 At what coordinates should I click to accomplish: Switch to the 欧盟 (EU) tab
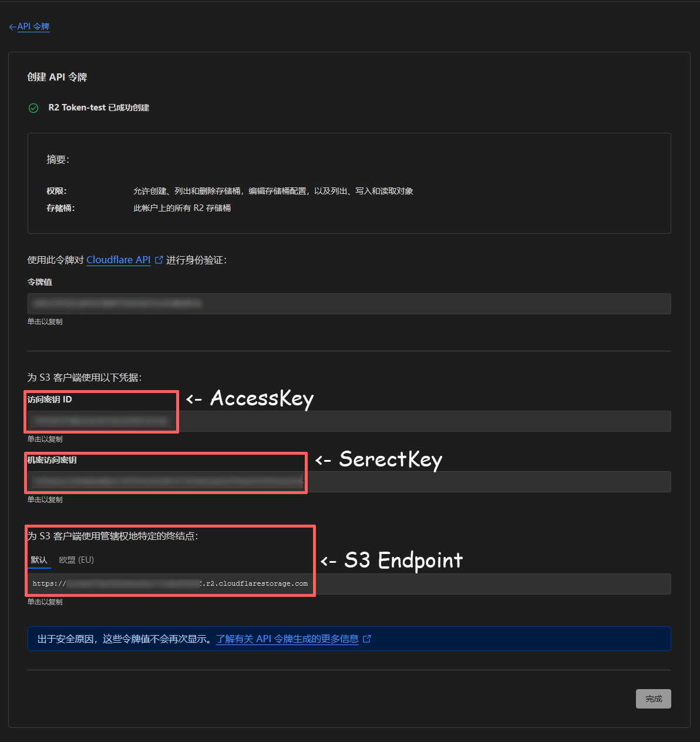(x=76, y=560)
